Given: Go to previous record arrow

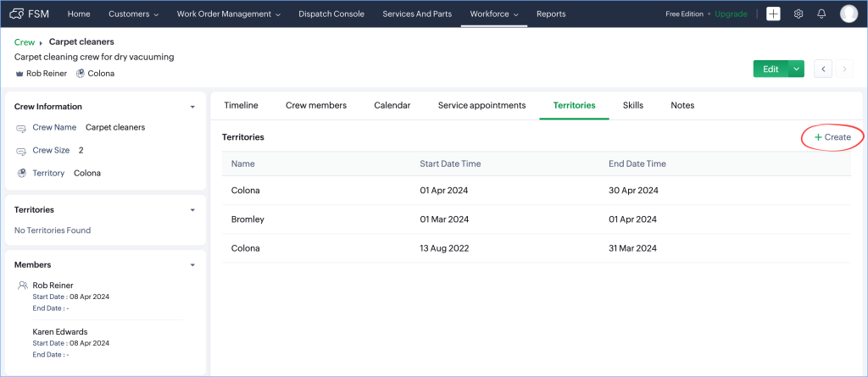Looking at the screenshot, I should [x=822, y=69].
